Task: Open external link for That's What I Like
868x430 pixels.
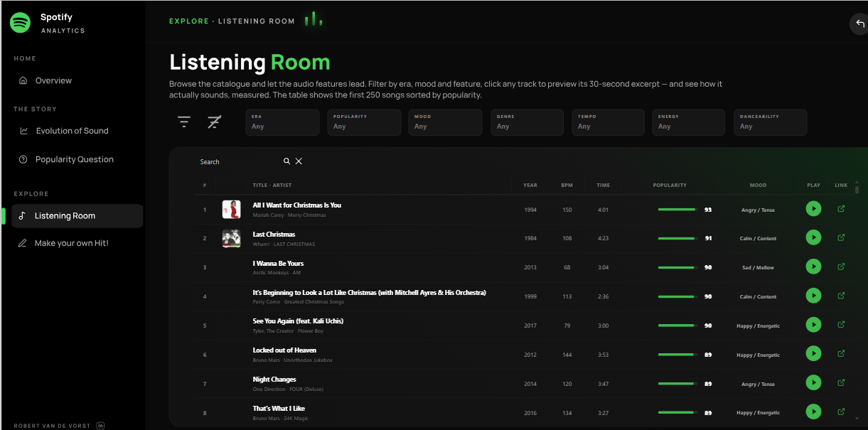Action: tap(841, 412)
